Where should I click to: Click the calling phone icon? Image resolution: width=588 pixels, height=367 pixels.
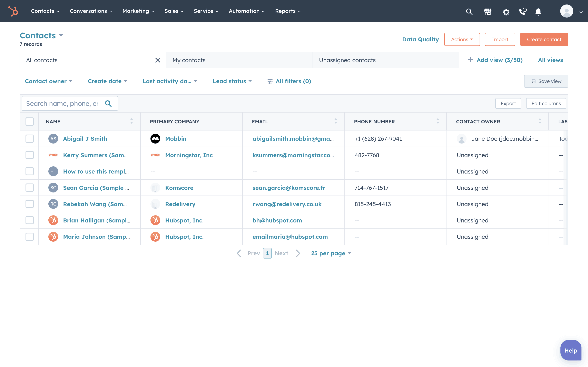tap(522, 11)
